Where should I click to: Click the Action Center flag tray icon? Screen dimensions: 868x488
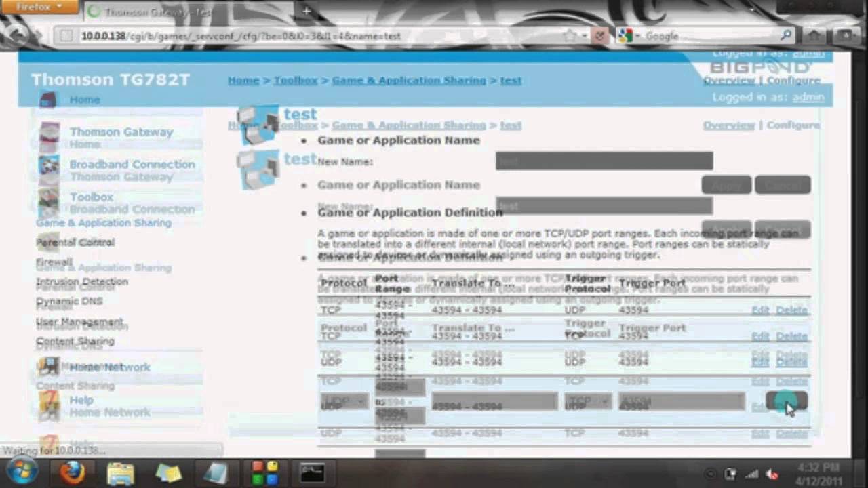tap(730, 474)
